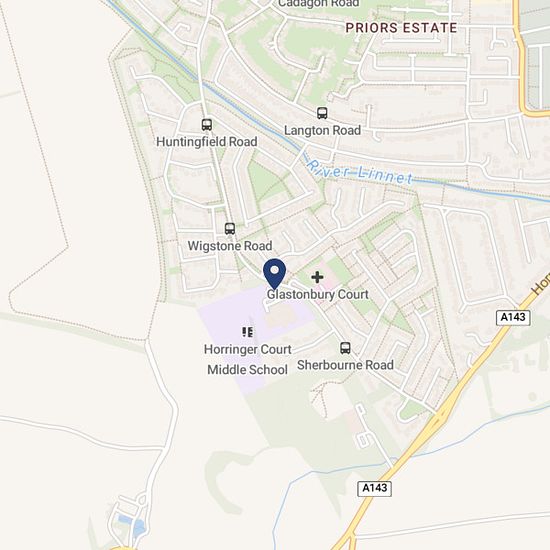The image size is (550, 550).
Task: Click the PRIORS ESTATE area label
Action: tap(401, 28)
